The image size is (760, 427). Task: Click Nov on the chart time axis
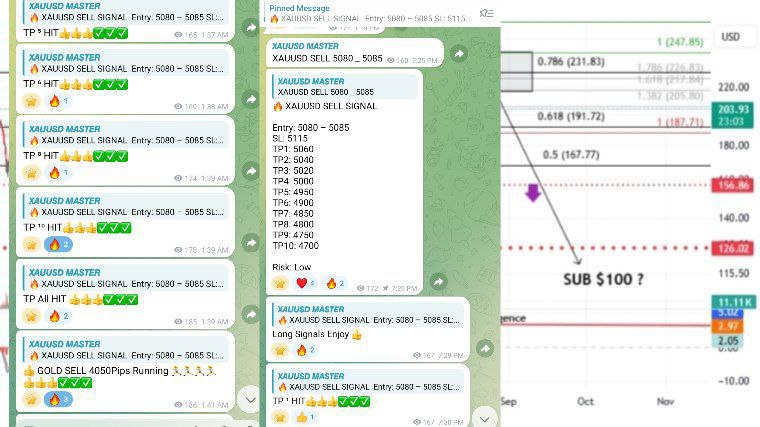[665, 402]
